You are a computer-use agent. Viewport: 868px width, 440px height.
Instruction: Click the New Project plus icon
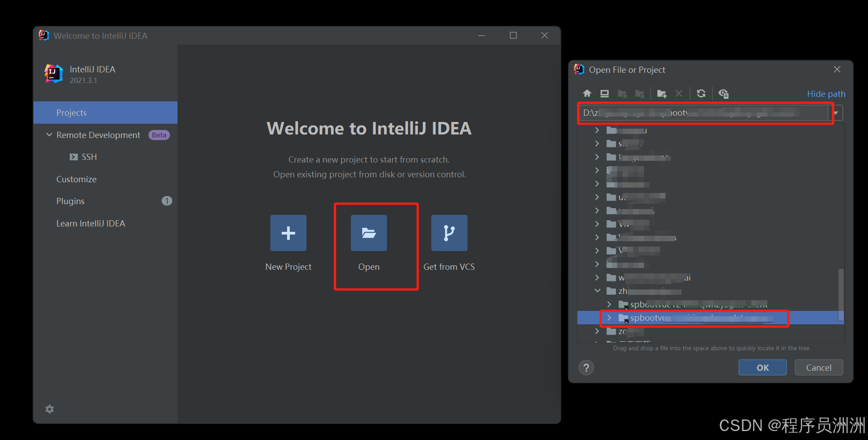(288, 233)
